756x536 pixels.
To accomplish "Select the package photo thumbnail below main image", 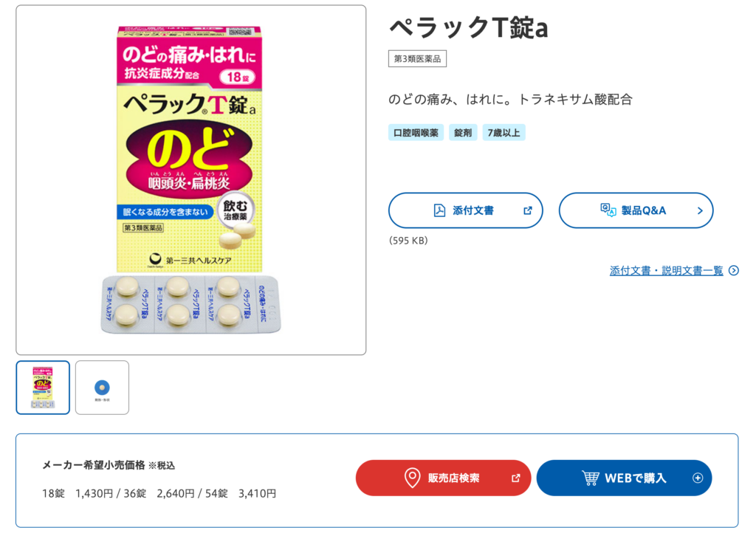I will pyautogui.click(x=42, y=387).
